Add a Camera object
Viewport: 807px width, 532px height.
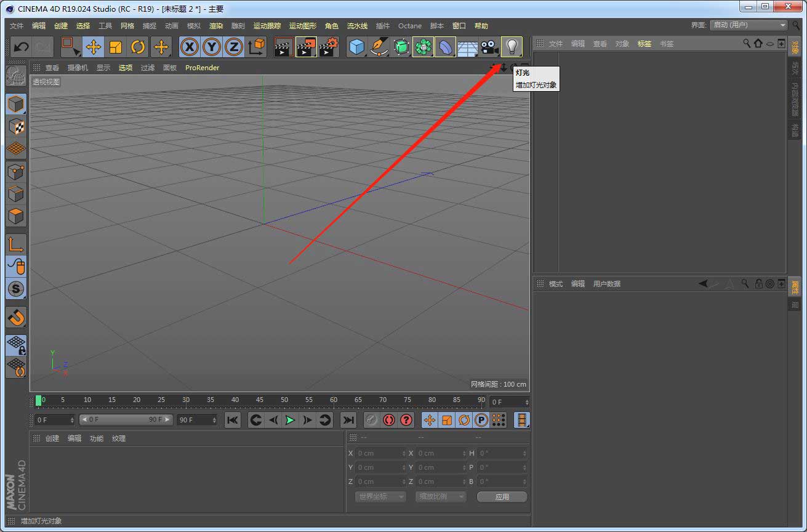pyautogui.click(x=490, y=47)
